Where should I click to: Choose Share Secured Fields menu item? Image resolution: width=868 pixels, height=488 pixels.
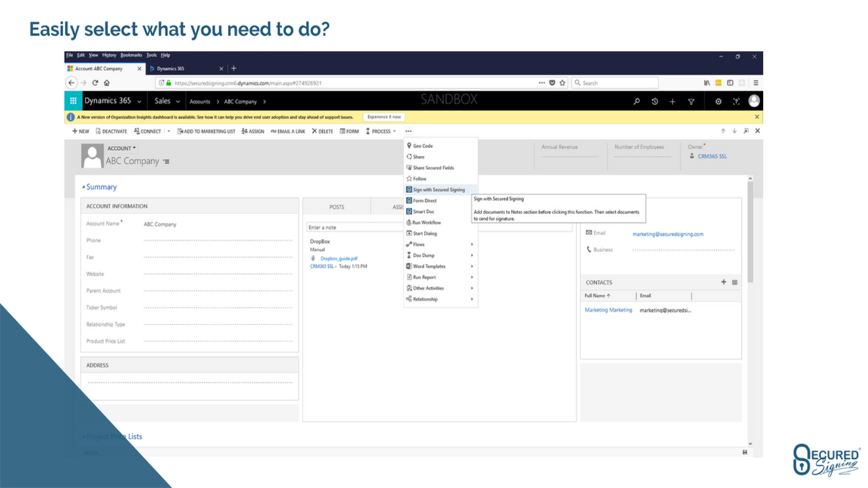441,167
